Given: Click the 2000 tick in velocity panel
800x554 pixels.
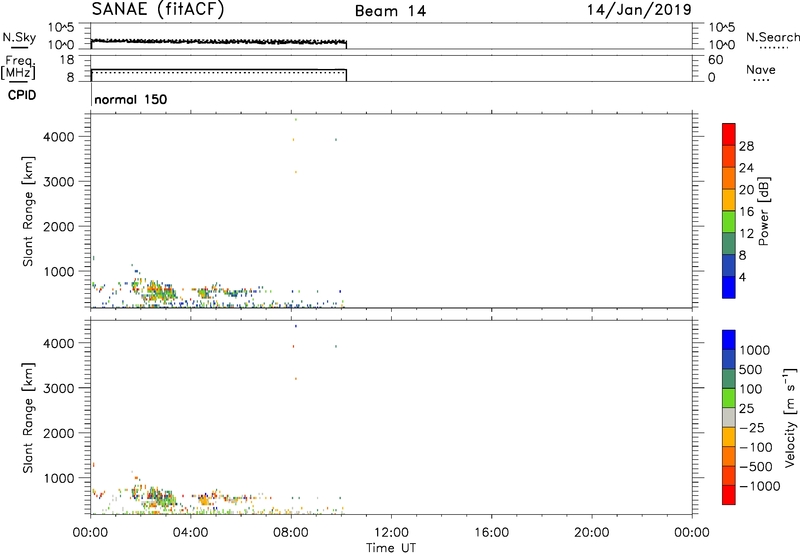Looking at the screenshot, I should 58,433.
